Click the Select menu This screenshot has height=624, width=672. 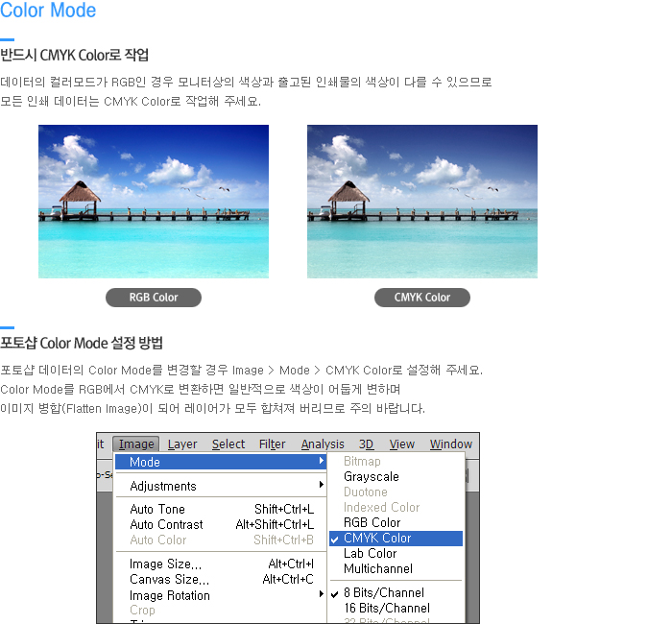[x=228, y=444]
